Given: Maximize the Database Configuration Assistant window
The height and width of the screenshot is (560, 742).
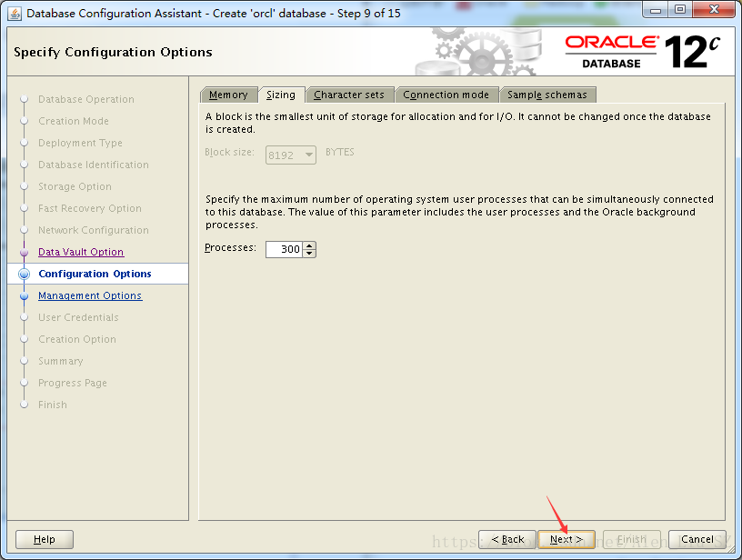Looking at the screenshot, I should point(680,10).
